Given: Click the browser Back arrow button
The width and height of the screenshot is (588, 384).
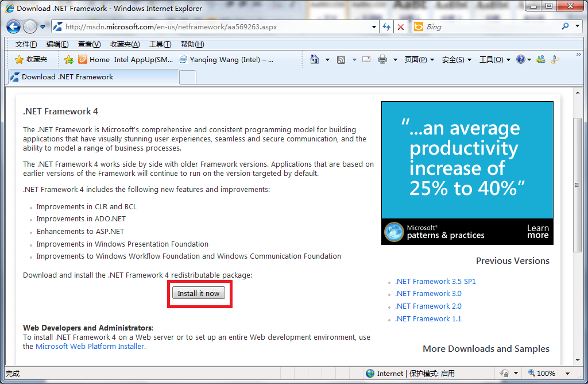Looking at the screenshot, I should click(13, 26).
